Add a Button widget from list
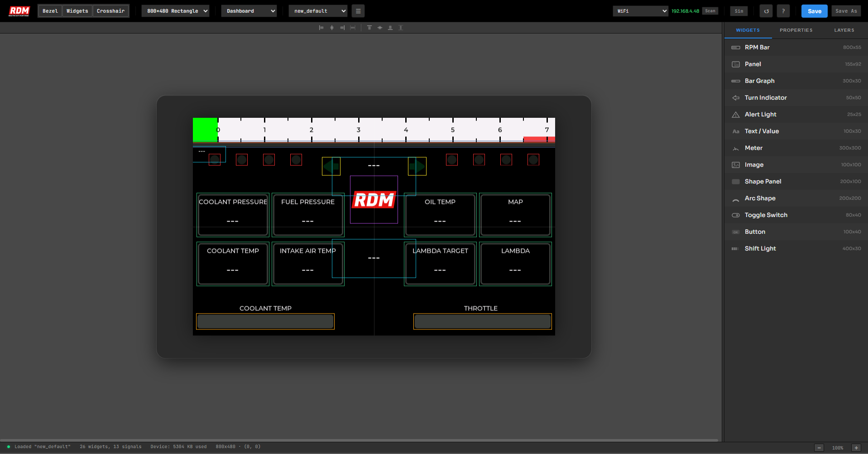The height and width of the screenshot is (454, 868). pos(796,232)
